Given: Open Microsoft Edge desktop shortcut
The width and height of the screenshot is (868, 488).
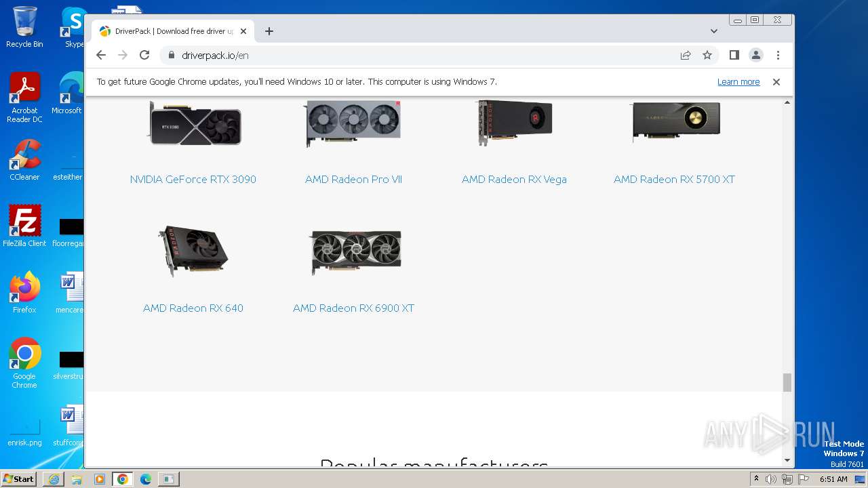Looking at the screenshot, I should (69, 94).
